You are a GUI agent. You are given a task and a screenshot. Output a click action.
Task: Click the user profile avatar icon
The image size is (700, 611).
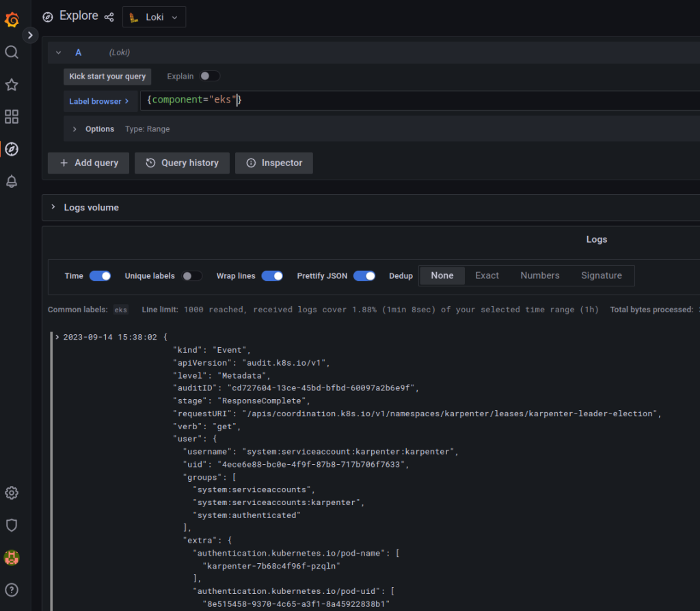[x=11, y=557]
